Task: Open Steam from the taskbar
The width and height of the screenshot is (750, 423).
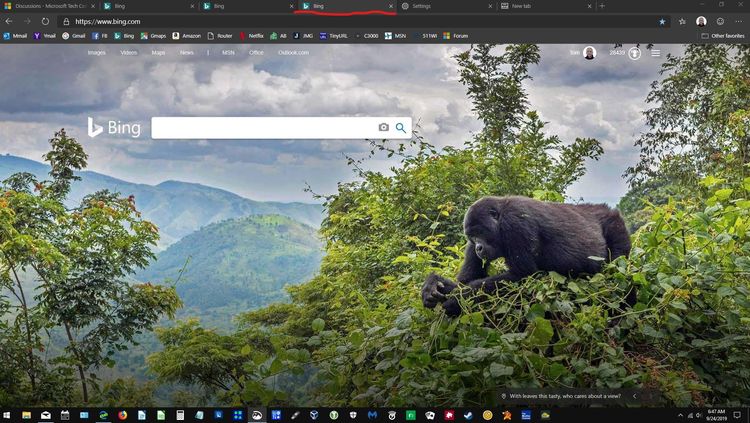Action: [x=468, y=415]
